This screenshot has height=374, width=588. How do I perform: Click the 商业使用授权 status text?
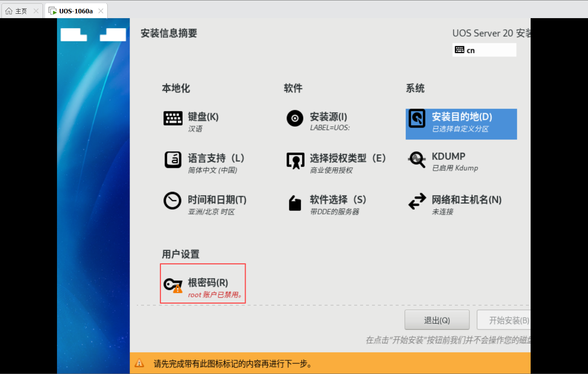click(331, 170)
